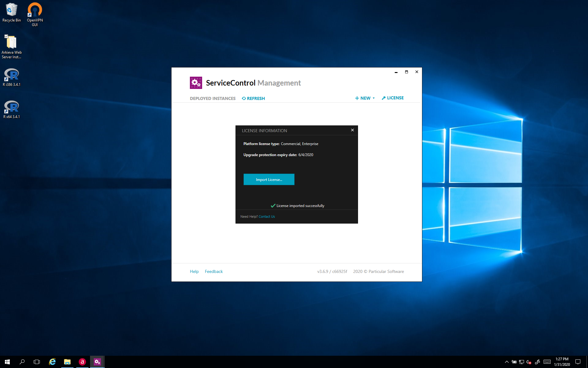Open the Action Center notifications icon
The width and height of the screenshot is (588, 368).
click(x=578, y=362)
